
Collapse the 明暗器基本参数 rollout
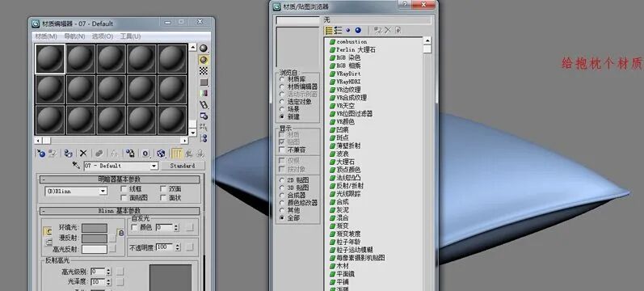[119, 179]
